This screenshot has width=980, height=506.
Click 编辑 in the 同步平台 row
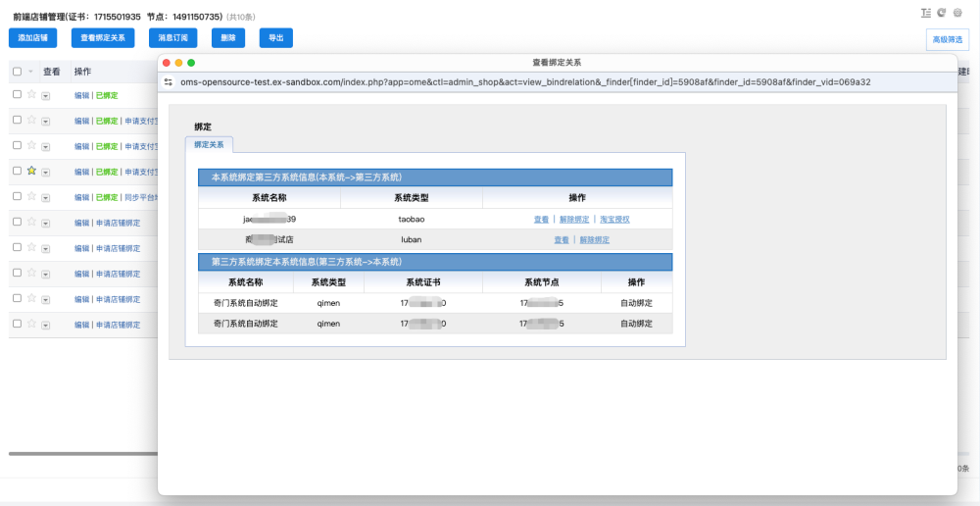[x=82, y=197]
